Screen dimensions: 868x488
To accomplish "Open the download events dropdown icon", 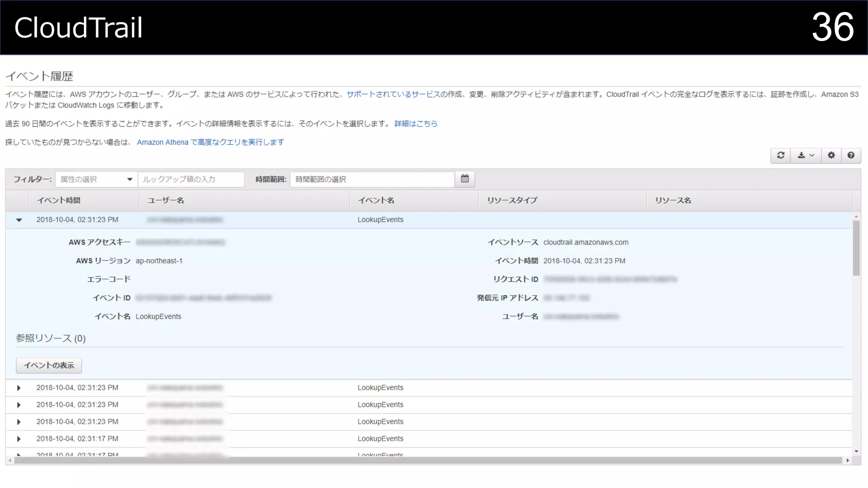I will click(x=806, y=155).
